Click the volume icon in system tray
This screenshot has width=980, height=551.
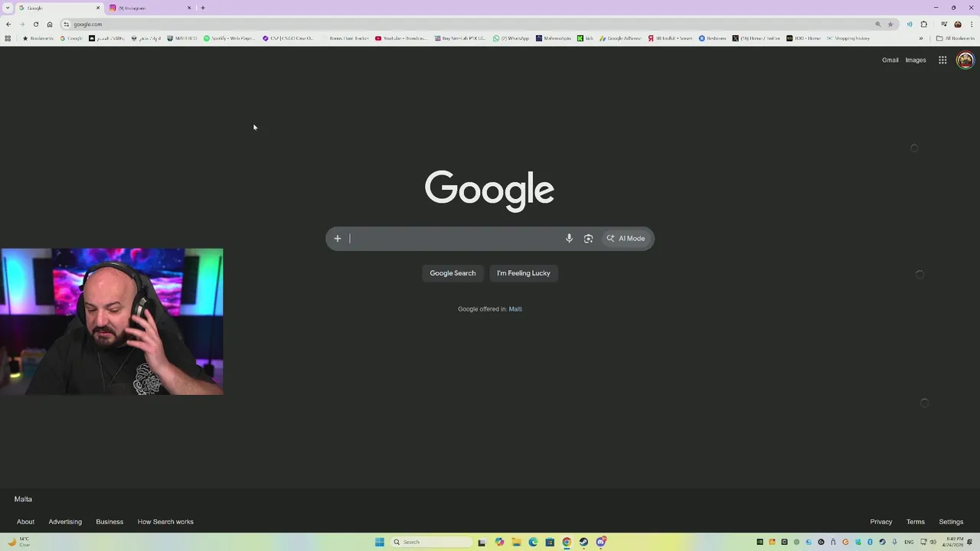(x=933, y=542)
